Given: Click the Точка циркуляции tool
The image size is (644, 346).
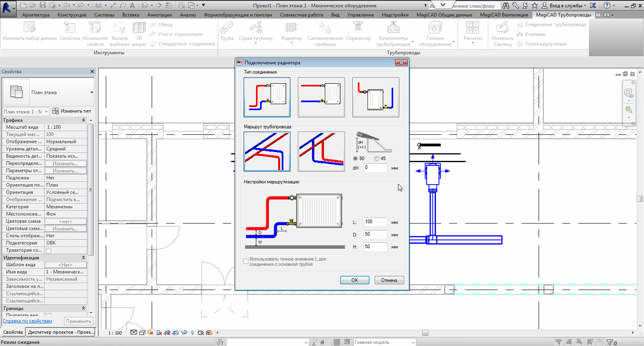Looking at the screenshot, I should point(542,44).
